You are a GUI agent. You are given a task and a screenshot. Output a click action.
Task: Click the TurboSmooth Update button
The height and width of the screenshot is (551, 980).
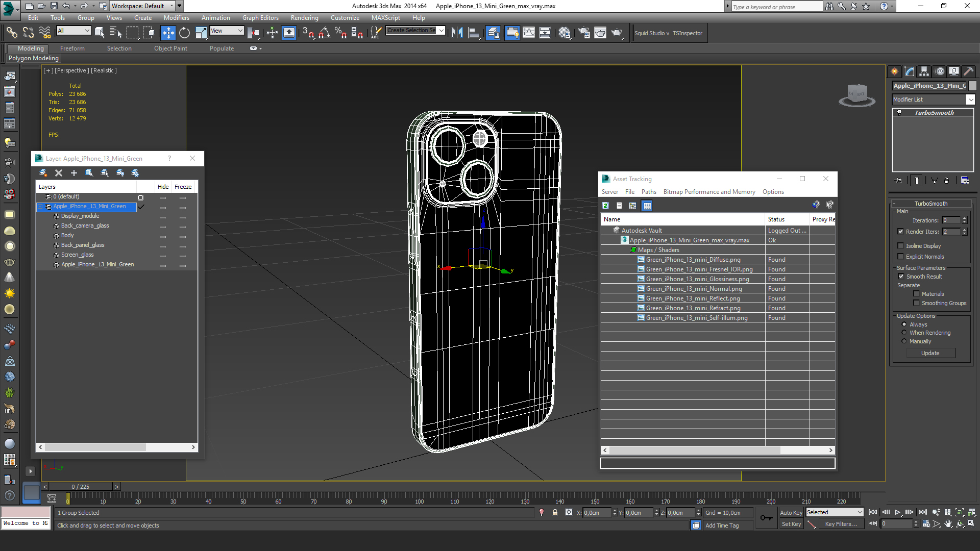930,353
